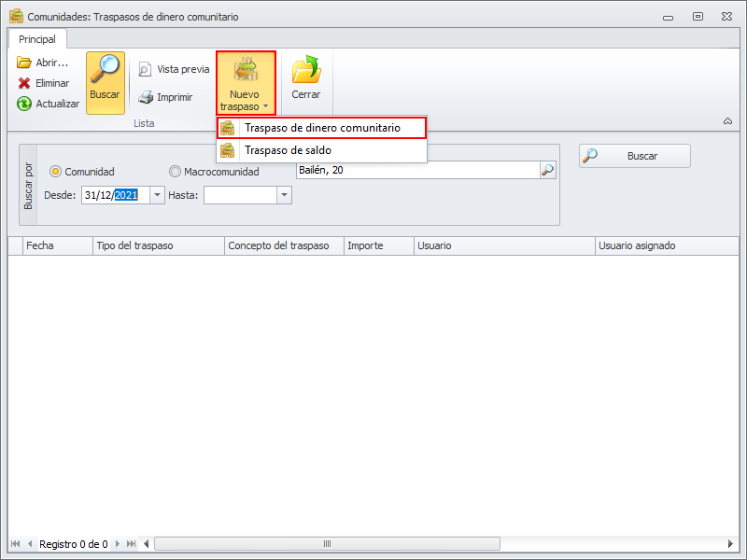
Task: Click the Buscar button beside the search panel
Action: [635, 156]
